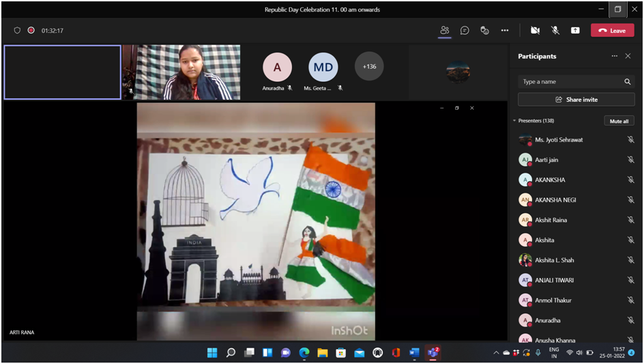Open the conversation chat icon
The width and height of the screenshot is (644, 364).
465,31
